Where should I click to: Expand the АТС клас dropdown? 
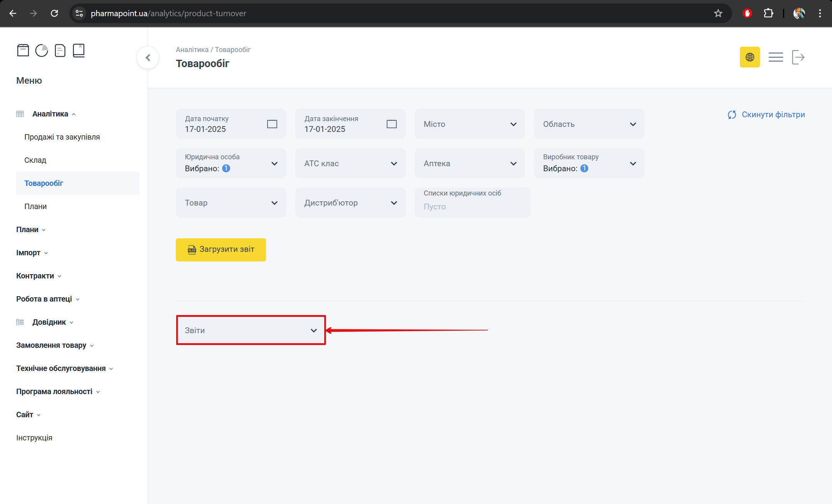point(350,164)
